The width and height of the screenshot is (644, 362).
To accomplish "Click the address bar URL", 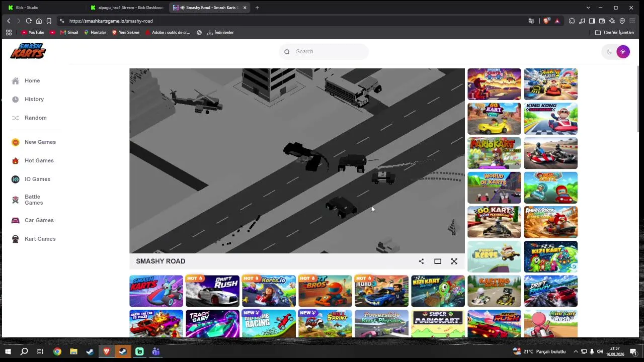I will click(111, 21).
